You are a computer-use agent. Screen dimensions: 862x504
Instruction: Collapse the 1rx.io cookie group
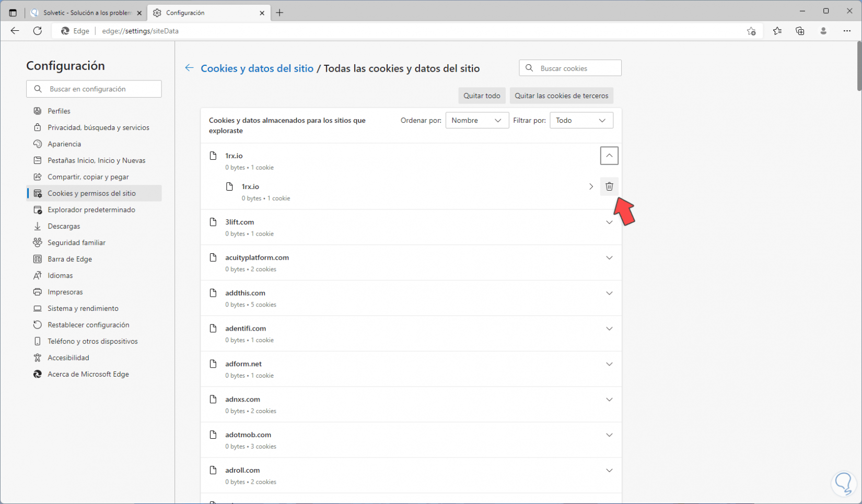609,156
